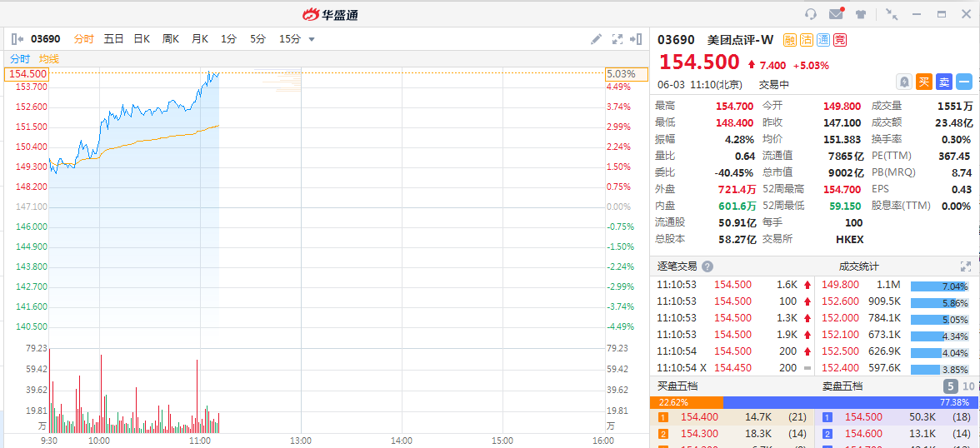This screenshot has height=448, width=980.
Task: Open the dropdown arrow after 15分
Action: 312,39
